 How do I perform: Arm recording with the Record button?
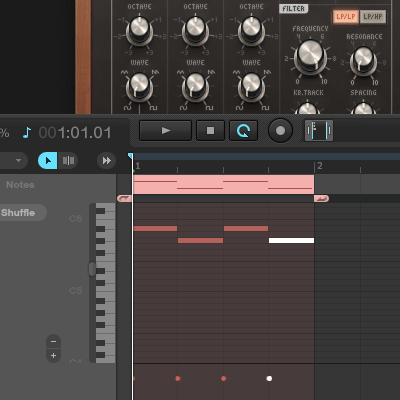[280, 131]
